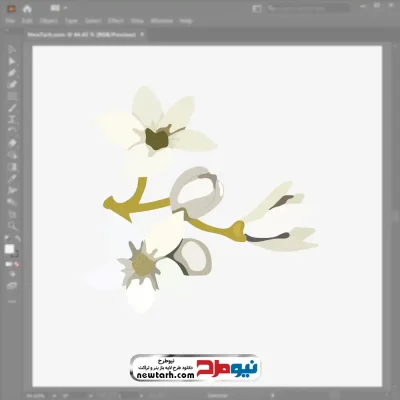This screenshot has width=400, height=400.
Task: Open the Effect menu
Action: pyautogui.click(x=116, y=21)
